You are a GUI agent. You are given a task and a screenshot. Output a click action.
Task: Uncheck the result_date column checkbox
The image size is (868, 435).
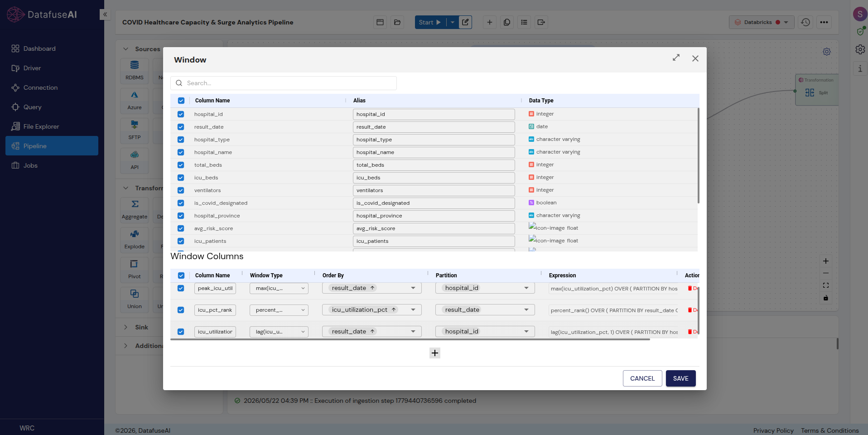click(x=181, y=127)
